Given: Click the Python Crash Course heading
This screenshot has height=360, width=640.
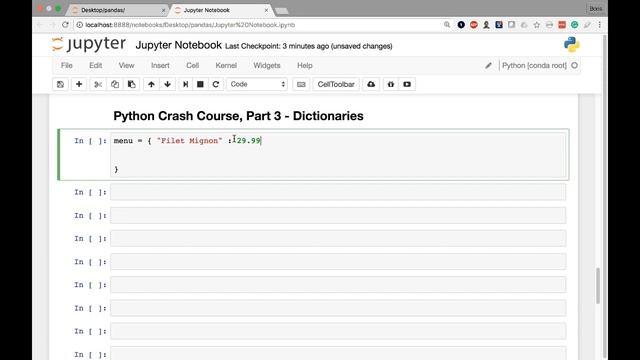Looking at the screenshot, I should (x=238, y=116).
